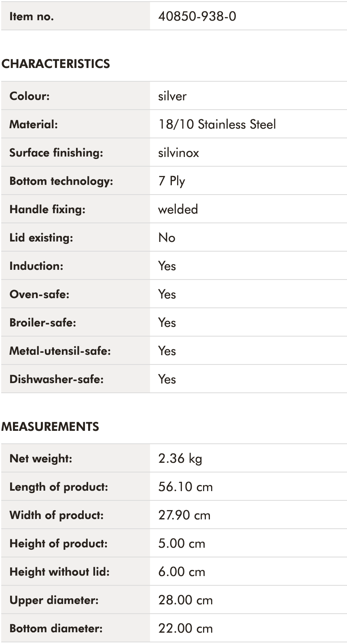Click the 56.10 cm length value

pos(185,487)
